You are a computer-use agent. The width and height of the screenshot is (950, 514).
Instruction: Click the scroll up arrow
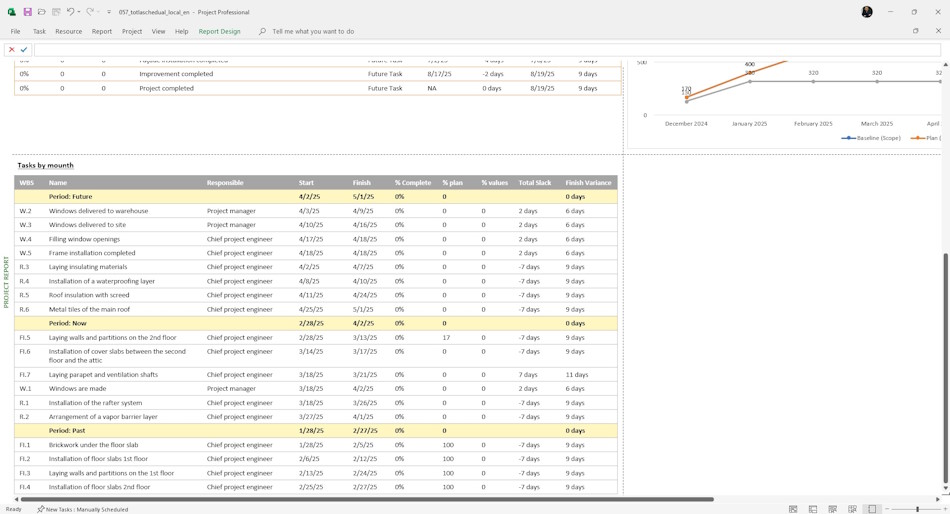point(945,64)
